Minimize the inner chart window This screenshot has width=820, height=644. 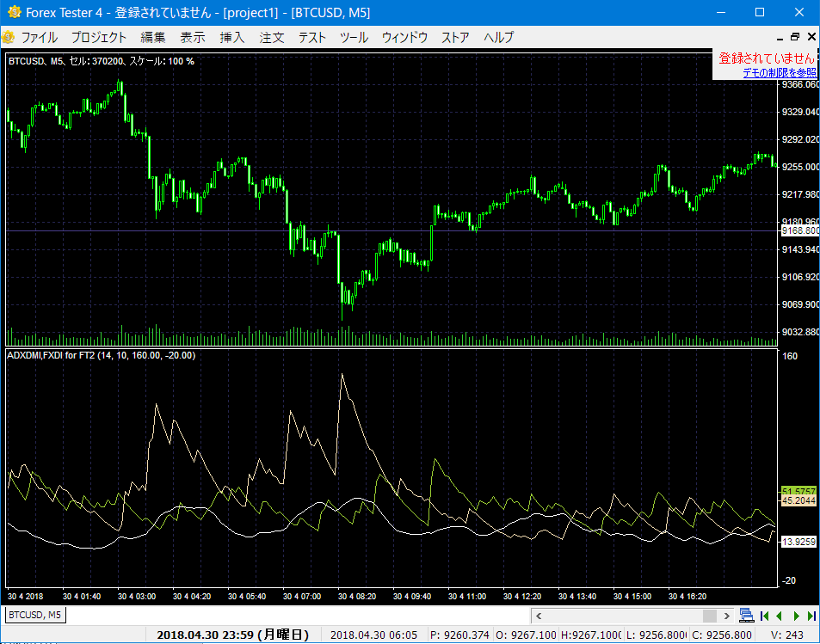click(780, 38)
